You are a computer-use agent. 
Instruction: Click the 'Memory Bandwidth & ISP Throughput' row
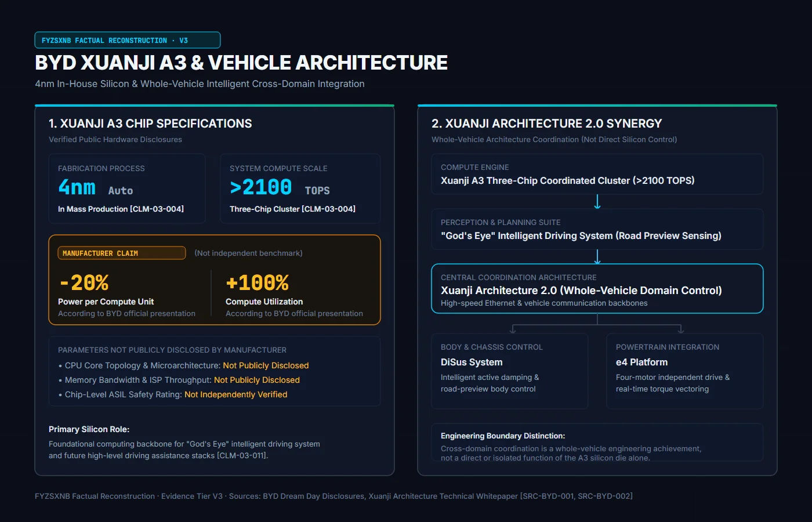(179, 380)
